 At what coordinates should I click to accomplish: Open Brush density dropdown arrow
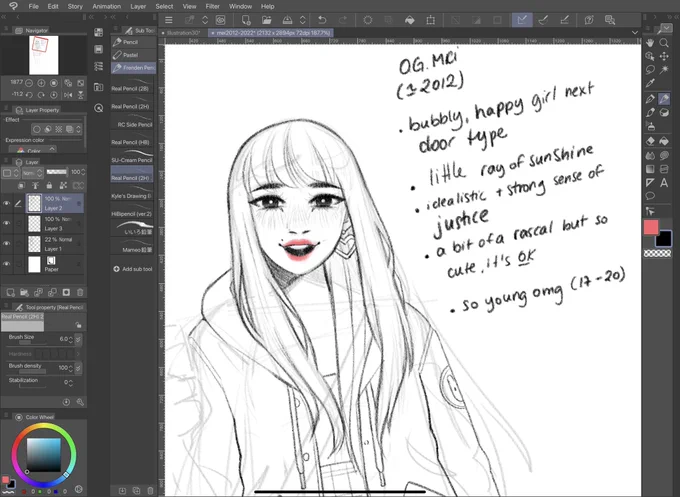coord(78,368)
